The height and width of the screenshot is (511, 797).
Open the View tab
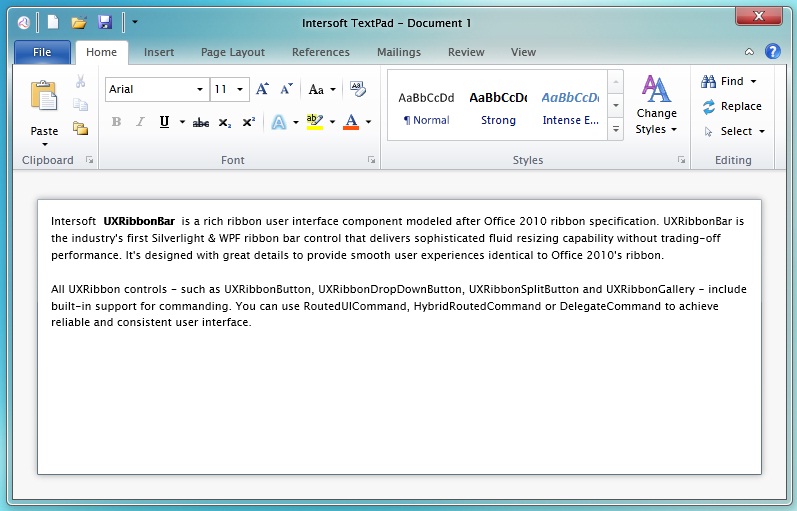coord(524,52)
